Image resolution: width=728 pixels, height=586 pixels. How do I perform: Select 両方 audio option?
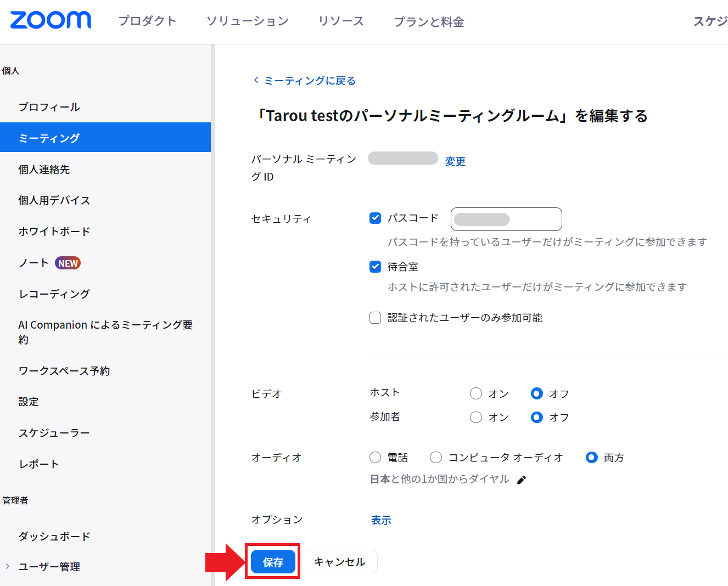click(592, 458)
